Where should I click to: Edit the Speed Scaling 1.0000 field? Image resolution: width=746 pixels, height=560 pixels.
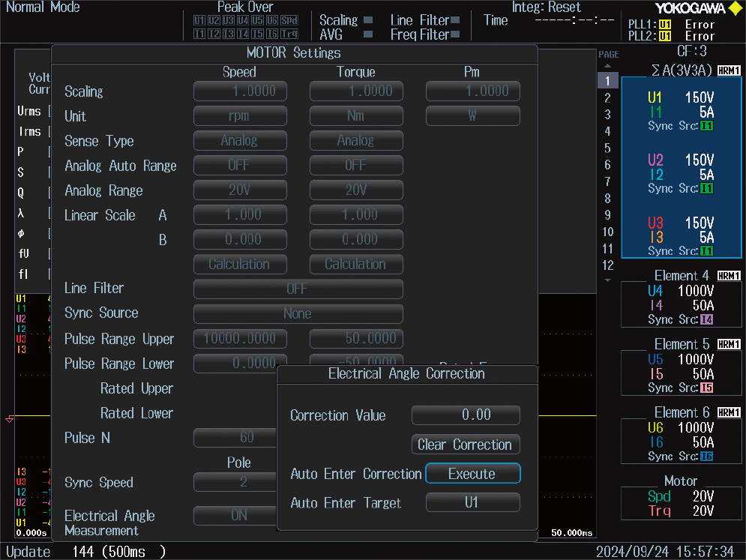point(240,91)
